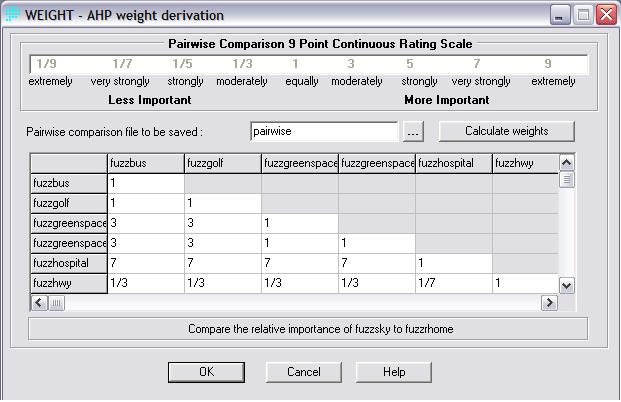621x402 pixels.
Task: Select the fuzzhwy row, fuzzhospital column cell (1/7)
Action: [x=453, y=283]
